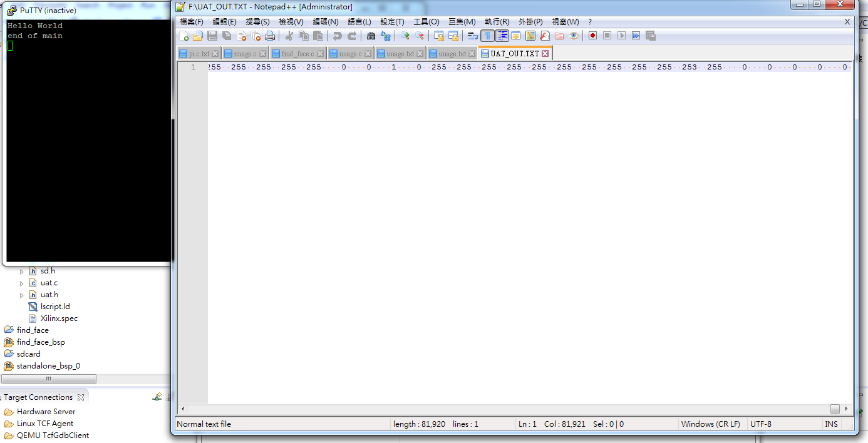The width and height of the screenshot is (868, 443).
Task: Expand the sd.h tree node
Action: 21,272
